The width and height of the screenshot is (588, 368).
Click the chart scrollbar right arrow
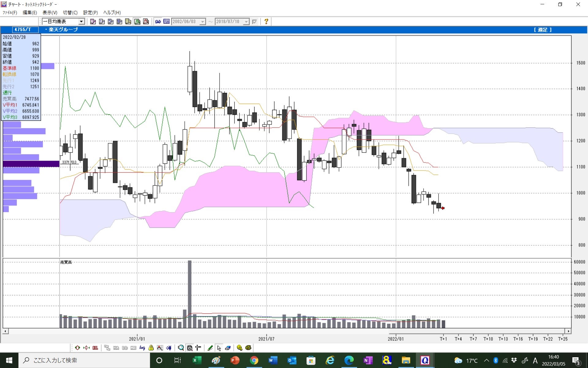coord(568,331)
